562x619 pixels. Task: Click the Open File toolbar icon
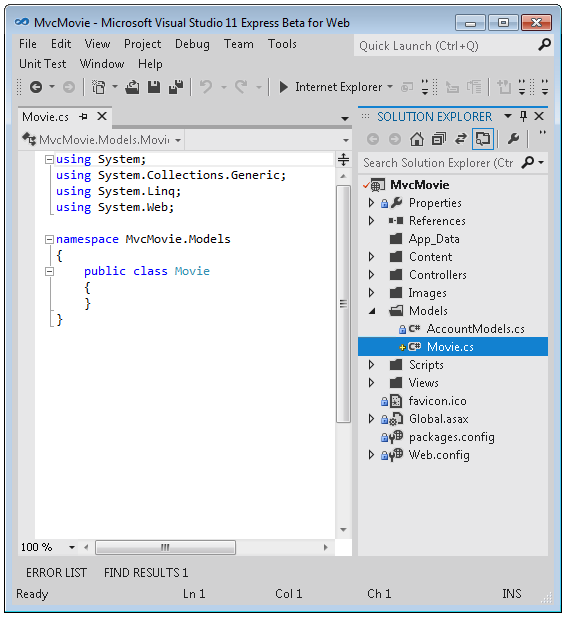(x=132, y=87)
